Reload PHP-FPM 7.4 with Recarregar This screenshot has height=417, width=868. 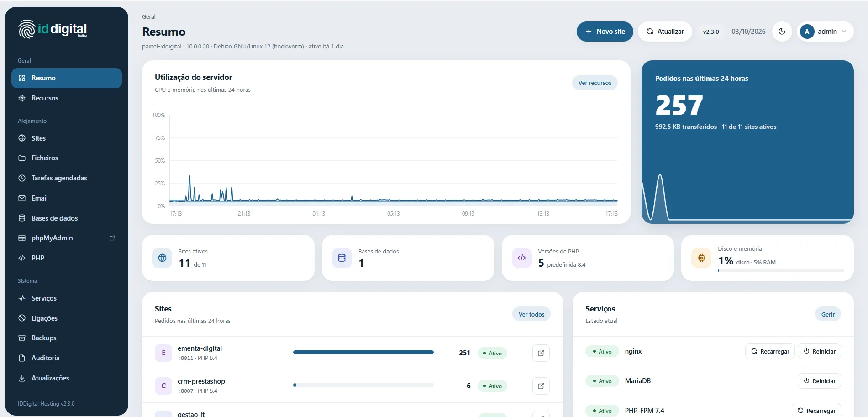(816, 411)
